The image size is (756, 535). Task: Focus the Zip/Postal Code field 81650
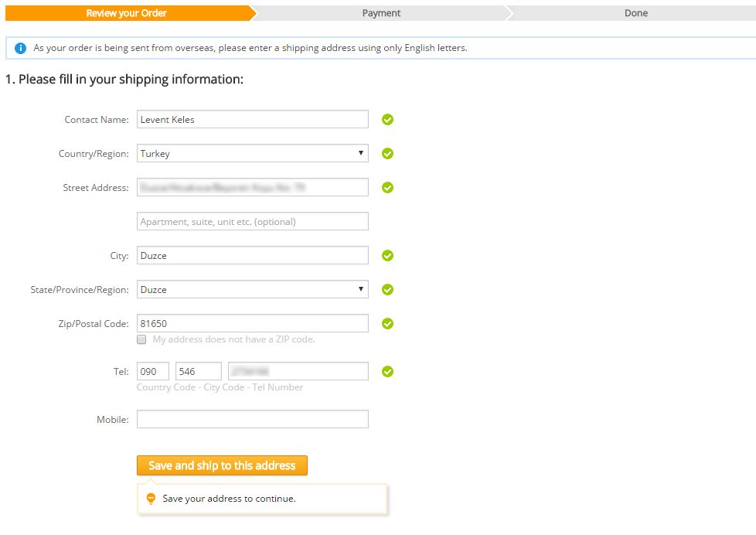(252, 324)
